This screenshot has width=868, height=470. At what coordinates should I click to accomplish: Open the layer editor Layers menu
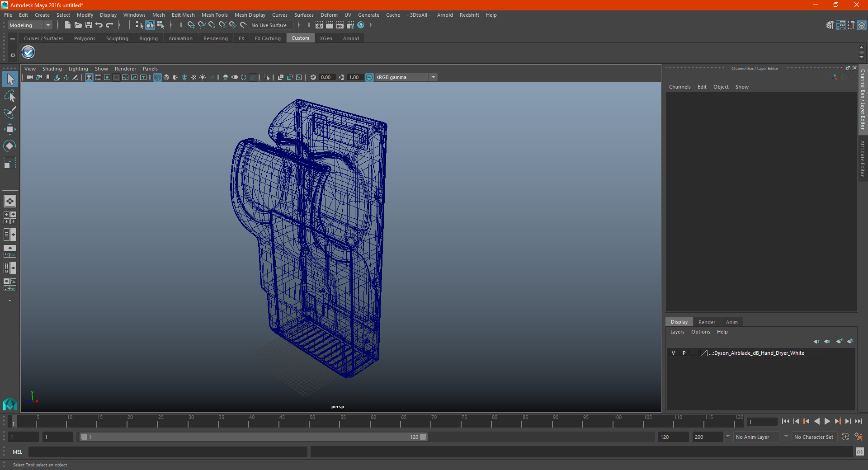677,332
